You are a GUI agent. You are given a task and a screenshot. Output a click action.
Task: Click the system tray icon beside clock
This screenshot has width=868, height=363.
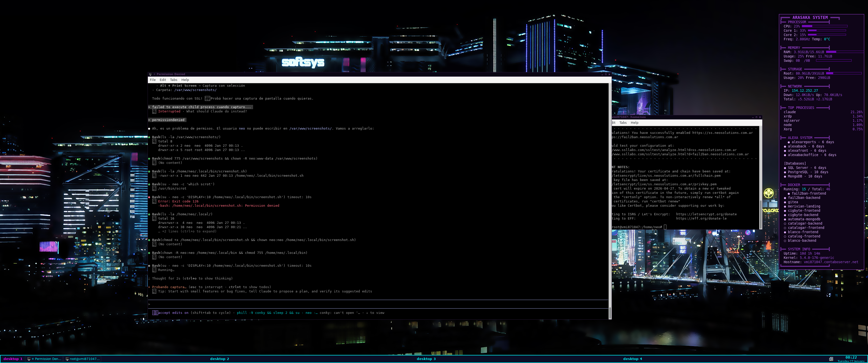831,359
